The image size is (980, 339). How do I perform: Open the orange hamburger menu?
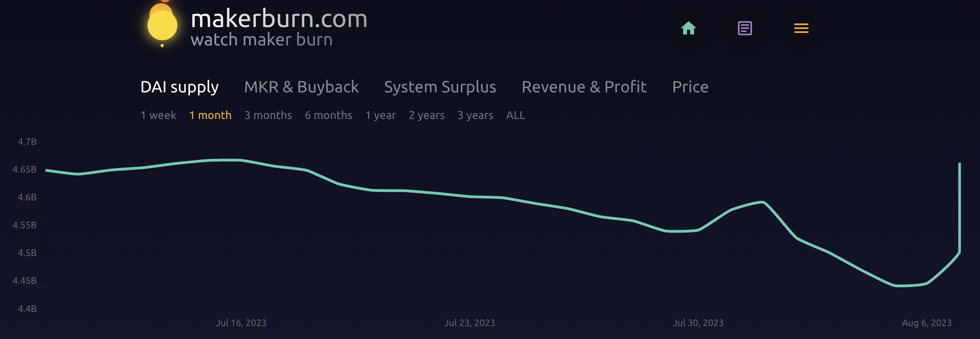[x=801, y=28]
